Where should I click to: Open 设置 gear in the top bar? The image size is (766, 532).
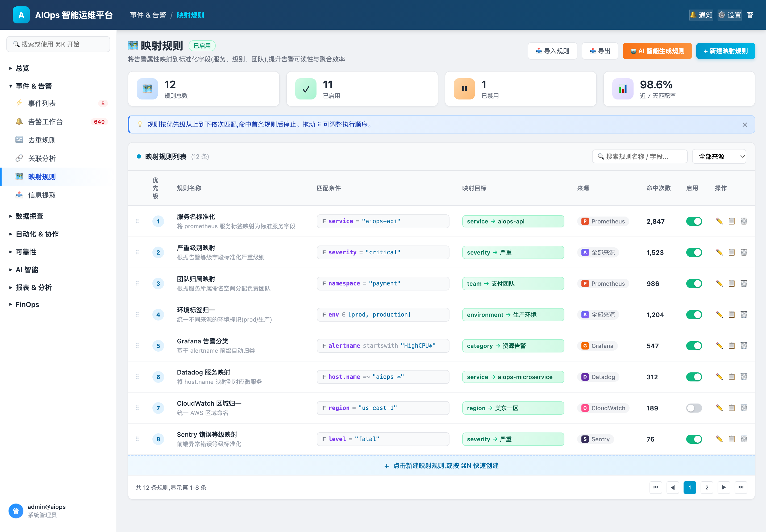coord(730,15)
